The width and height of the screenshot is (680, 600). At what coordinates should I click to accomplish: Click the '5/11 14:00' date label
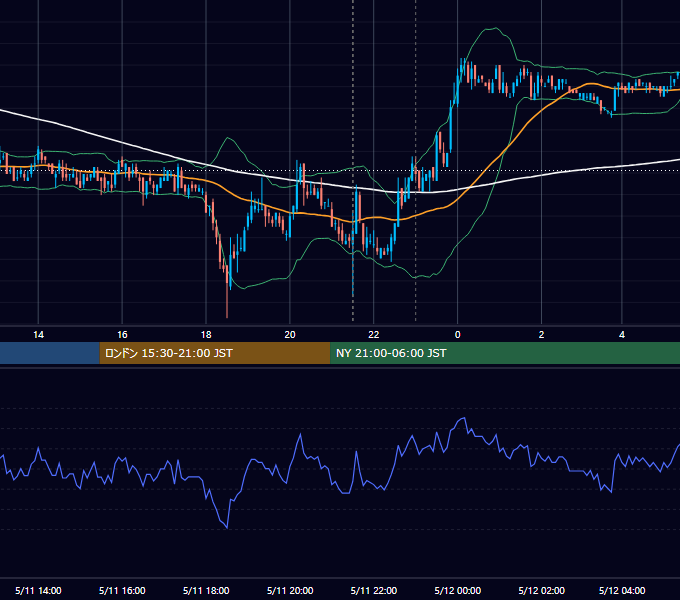[x=38, y=590]
